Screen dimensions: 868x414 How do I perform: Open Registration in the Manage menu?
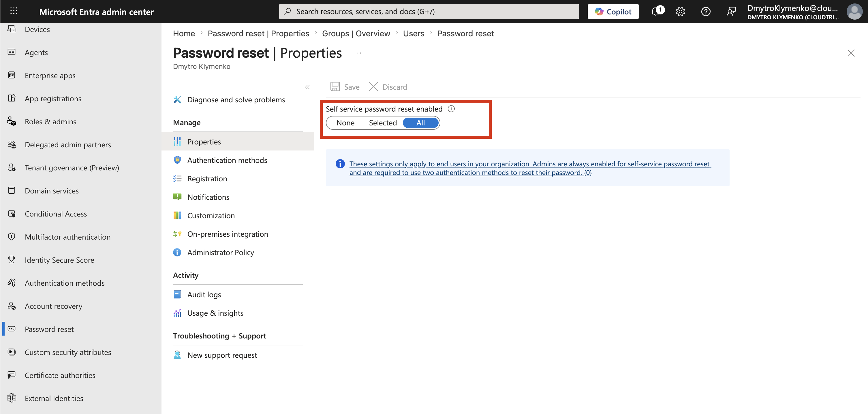pyautogui.click(x=238, y=179)
